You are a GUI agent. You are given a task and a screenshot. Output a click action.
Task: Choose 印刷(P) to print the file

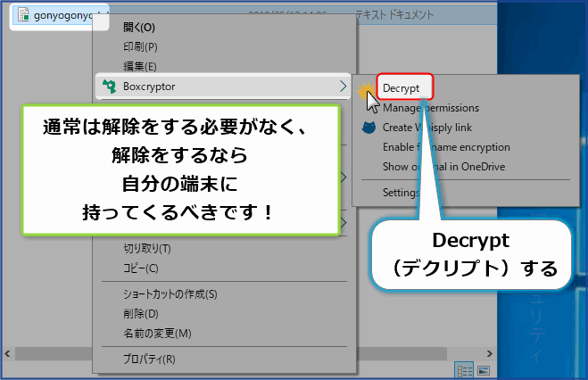click(140, 47)
